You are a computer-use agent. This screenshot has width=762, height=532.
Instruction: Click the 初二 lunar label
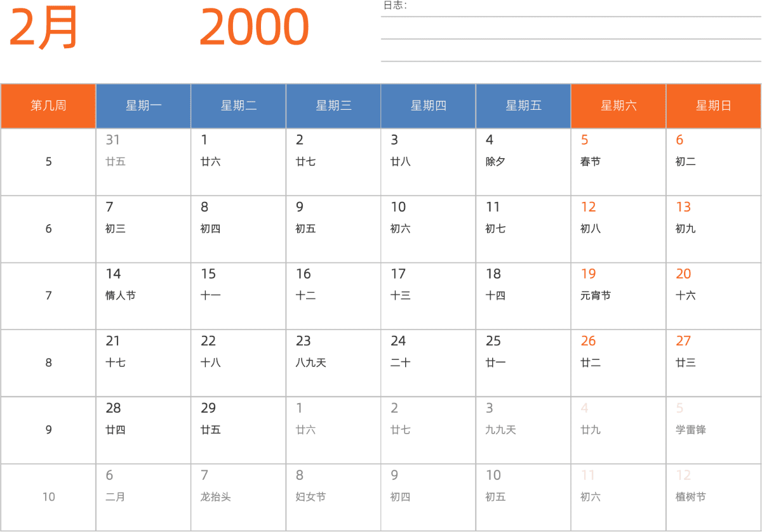coord(686,162)
